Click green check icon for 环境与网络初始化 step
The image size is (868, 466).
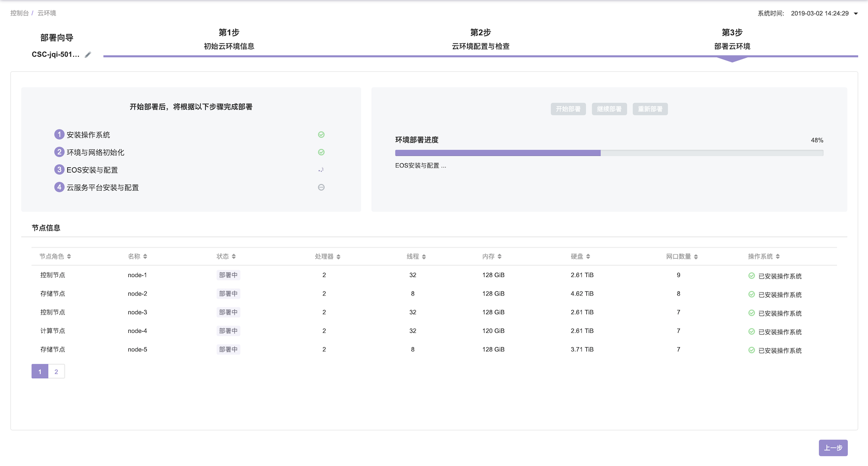coord(321,152)
